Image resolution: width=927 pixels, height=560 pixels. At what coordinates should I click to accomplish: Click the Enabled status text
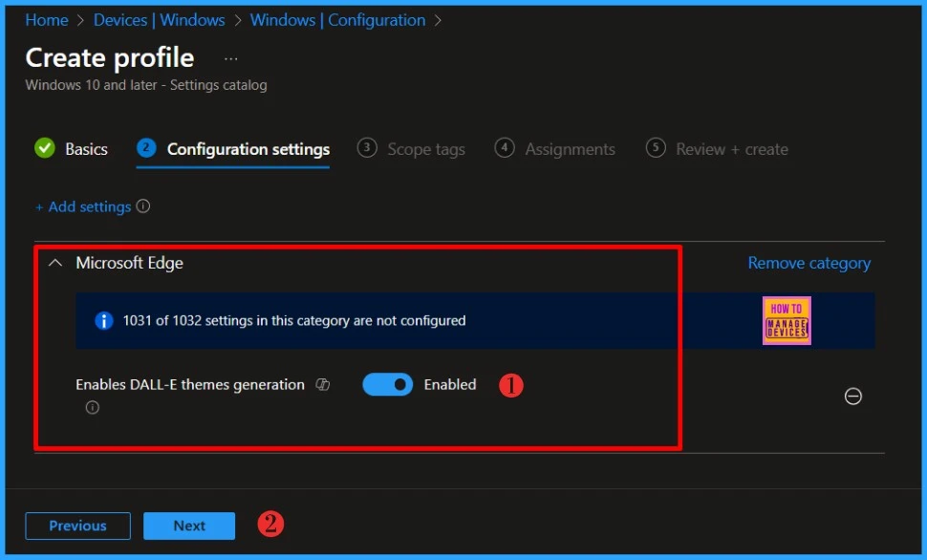tap(450, 384)
